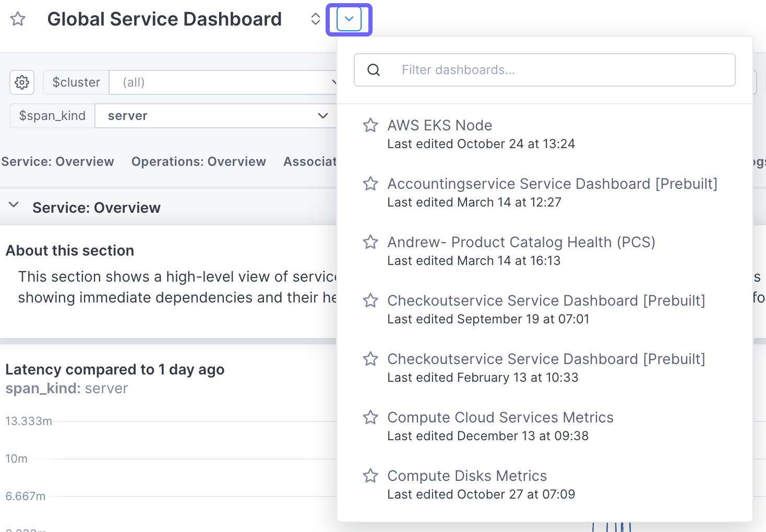Click the magnifying glass search icon
The image size is (766, 532).
(374, 69)
